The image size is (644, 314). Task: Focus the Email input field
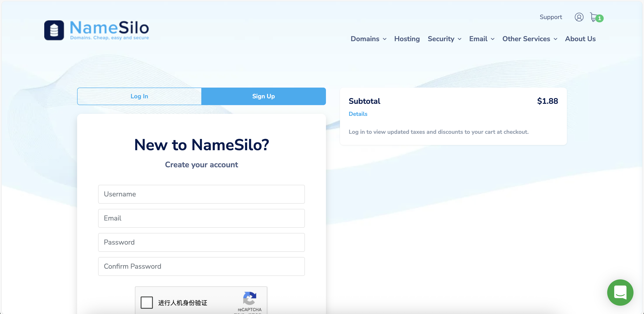tap(201, 218)
